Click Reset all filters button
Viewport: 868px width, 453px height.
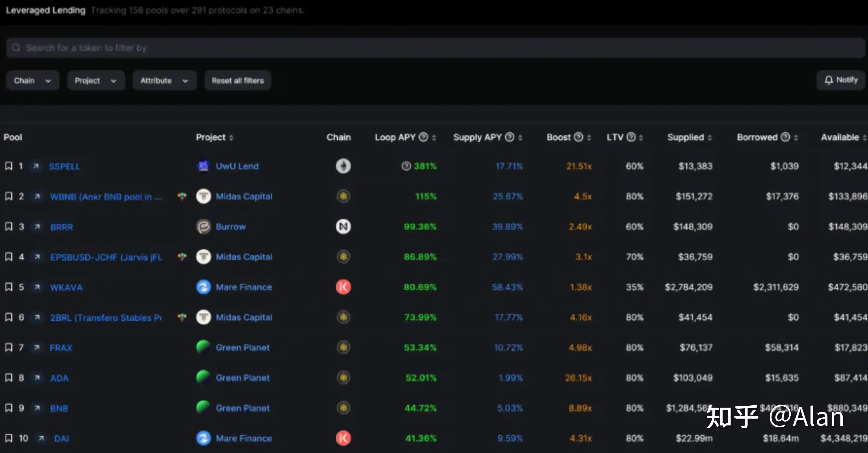tap(238, 81)
